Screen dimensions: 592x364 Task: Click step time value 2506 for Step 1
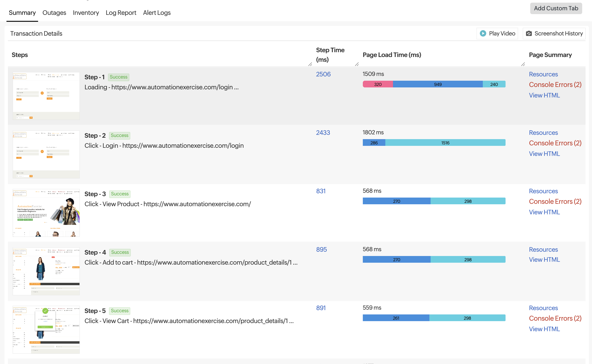coord(323,74)
